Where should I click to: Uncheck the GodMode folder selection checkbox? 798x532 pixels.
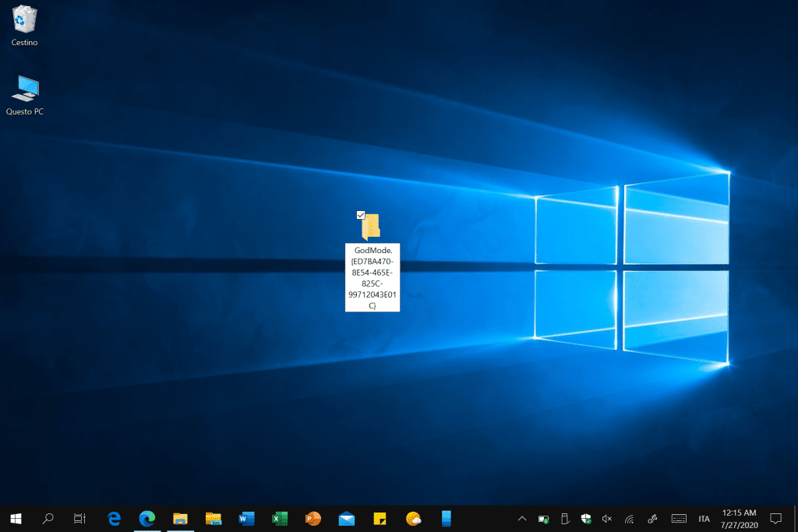[361, 215]
